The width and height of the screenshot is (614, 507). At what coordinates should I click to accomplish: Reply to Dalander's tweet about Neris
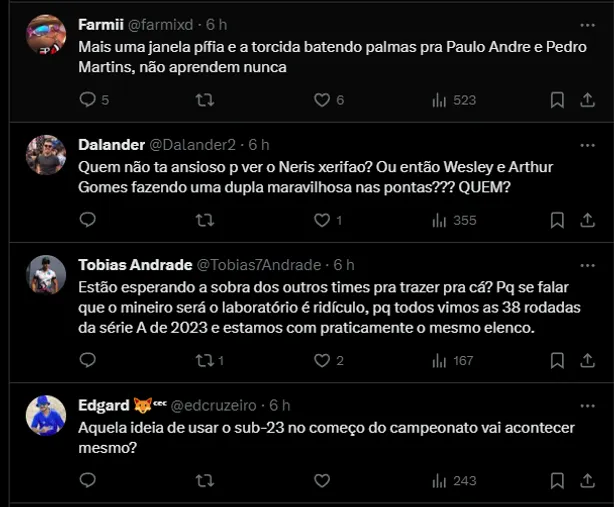pyautogui.click(x=87, y=220)
